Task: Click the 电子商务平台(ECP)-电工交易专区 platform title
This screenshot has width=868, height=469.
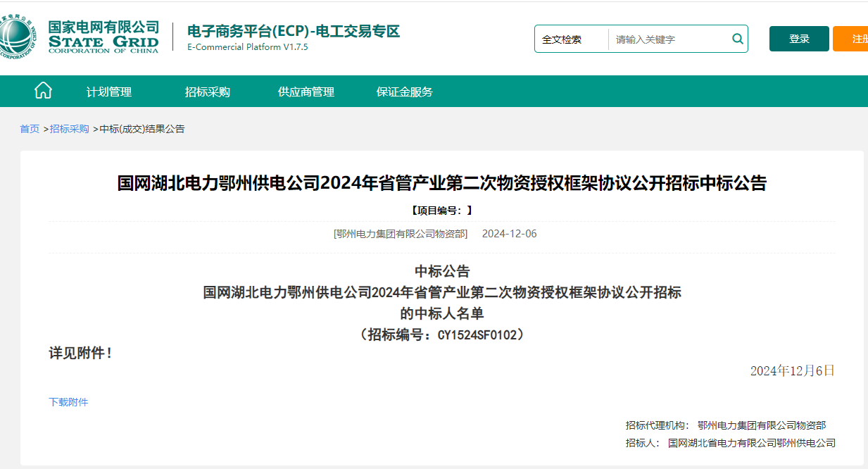Action: tap(293, 32)
